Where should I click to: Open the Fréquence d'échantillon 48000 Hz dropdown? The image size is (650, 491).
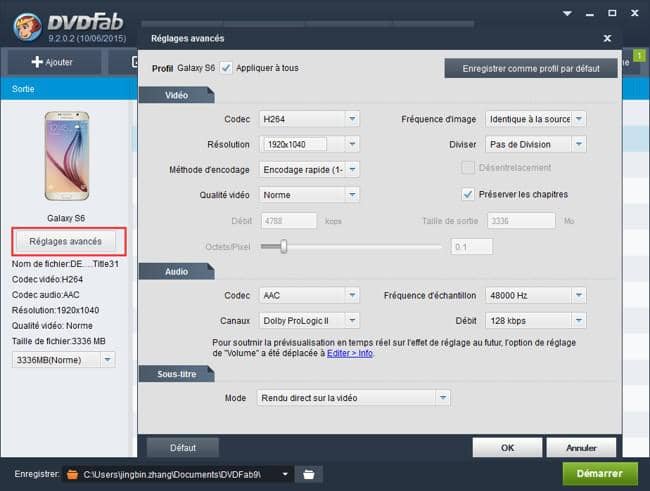[536, 295]
